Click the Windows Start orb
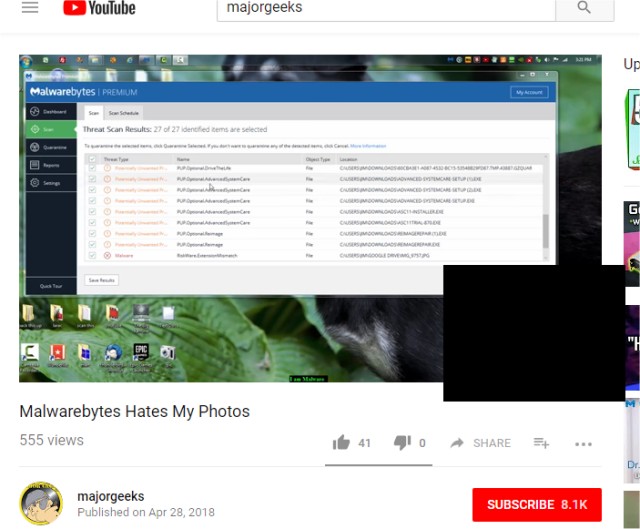640x529 pixels. pos(26,61)
